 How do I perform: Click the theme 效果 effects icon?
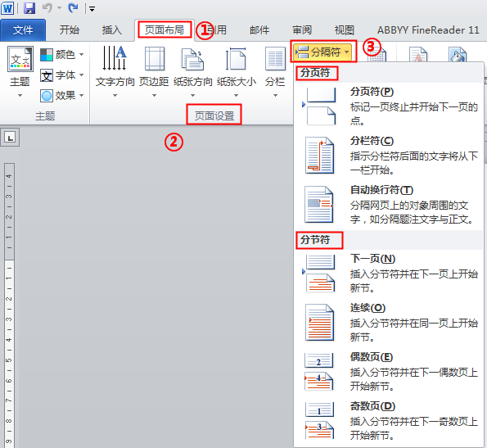click(47, 96)
